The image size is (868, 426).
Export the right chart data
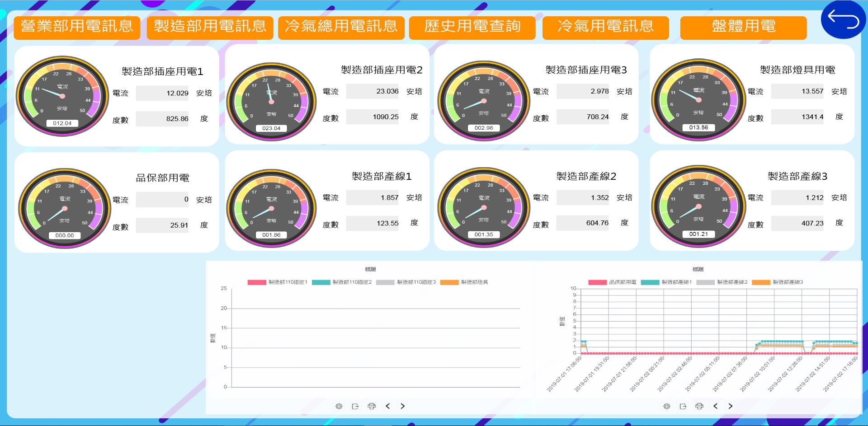tap(683, 406)
